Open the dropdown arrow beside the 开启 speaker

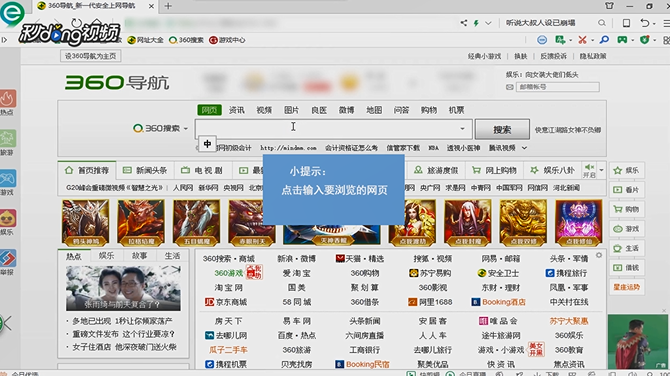click(601, 170)
